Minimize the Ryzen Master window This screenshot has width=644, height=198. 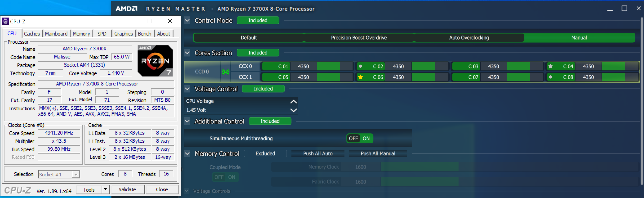point(610,10)
